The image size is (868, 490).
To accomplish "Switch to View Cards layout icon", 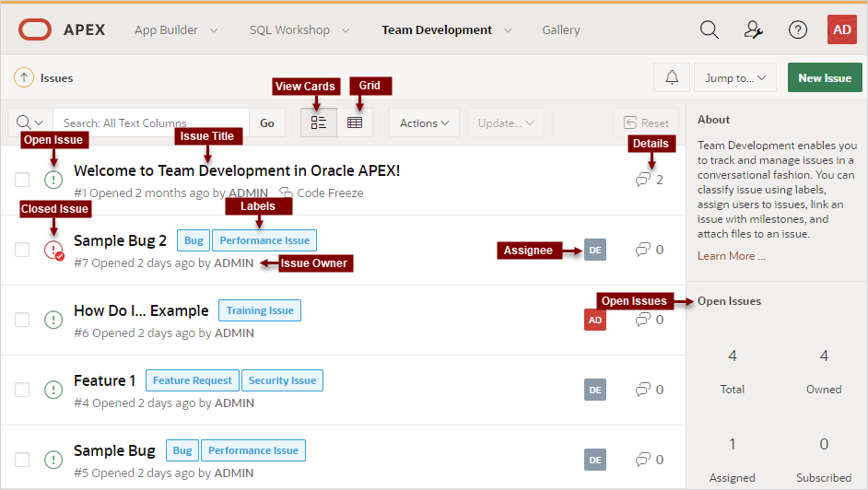I will [318, 122].
